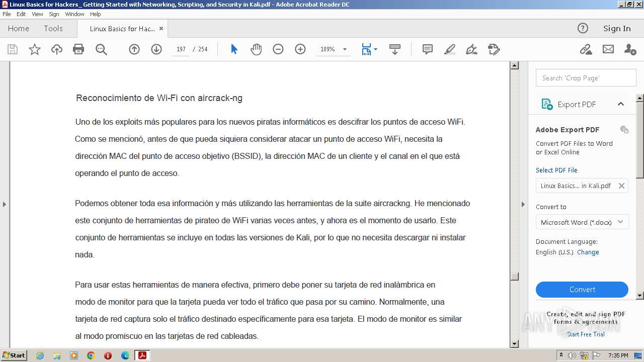
Task: Open the Window menu
Action: click(74, 14)
